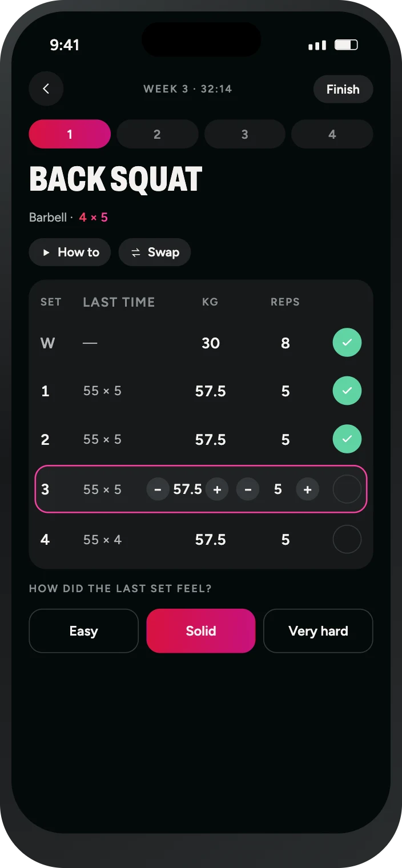Switch to exercise tab 4

(332, 134)
